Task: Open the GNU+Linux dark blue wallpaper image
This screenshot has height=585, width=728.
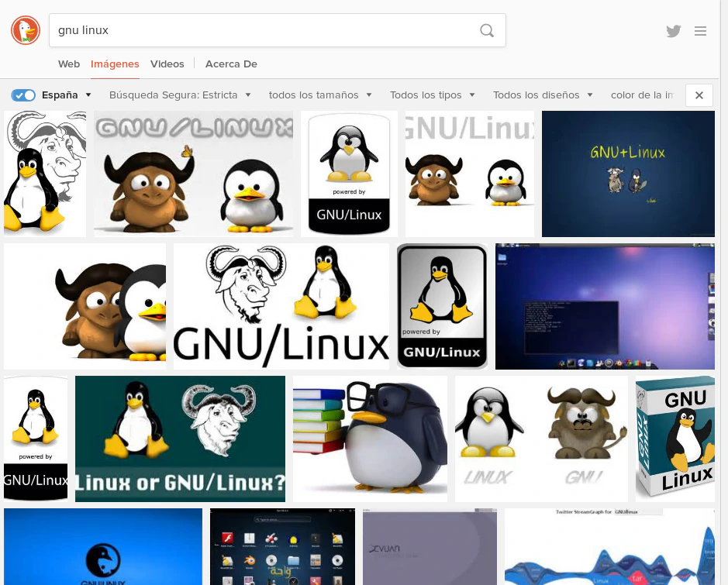Action: coord(628,174)
